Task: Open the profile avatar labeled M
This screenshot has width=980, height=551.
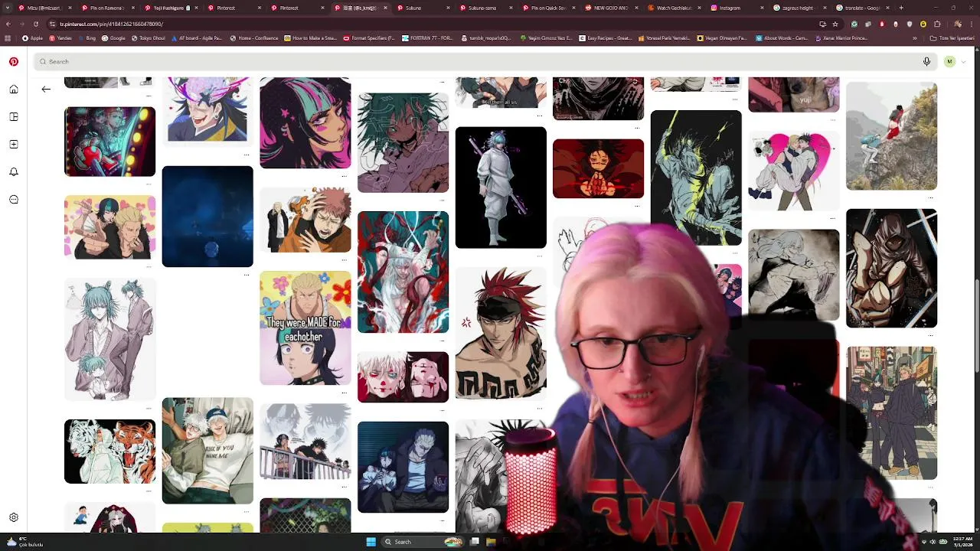Action: click(949, 61)
